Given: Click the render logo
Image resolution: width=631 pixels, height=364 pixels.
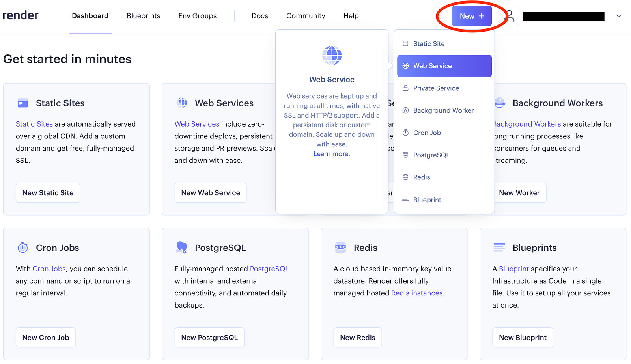Looking at the screenshot, I should click(x=21, y=15).
